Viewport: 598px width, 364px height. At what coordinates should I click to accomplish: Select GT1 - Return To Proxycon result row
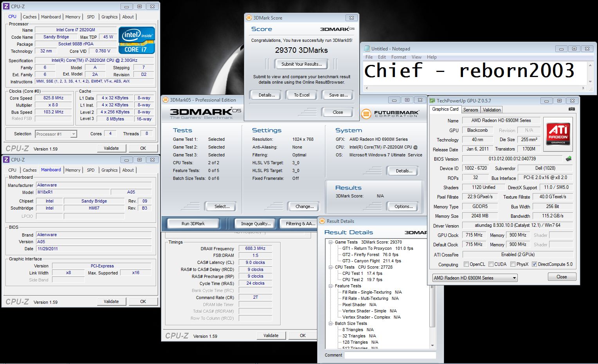click(377, 248)
